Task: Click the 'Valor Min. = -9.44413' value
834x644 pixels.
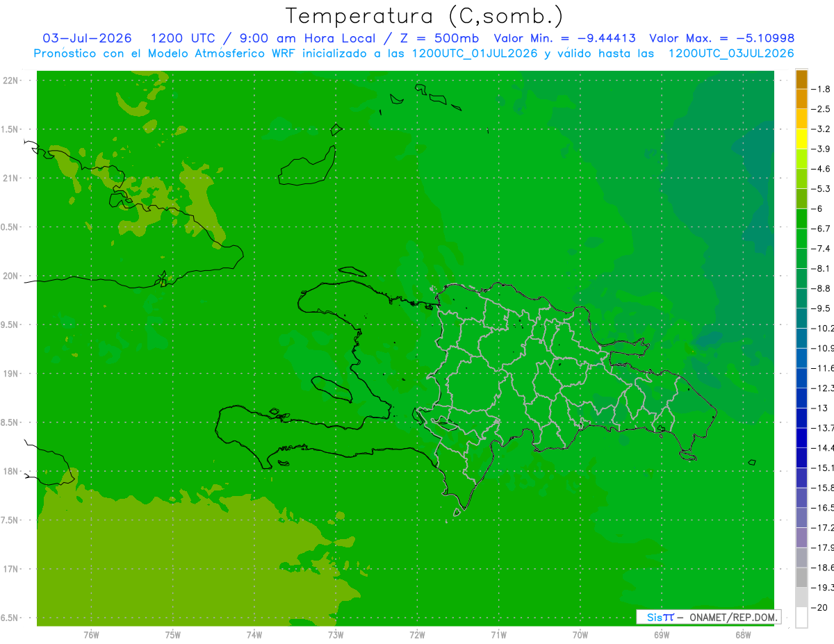Action: point(564,38)
